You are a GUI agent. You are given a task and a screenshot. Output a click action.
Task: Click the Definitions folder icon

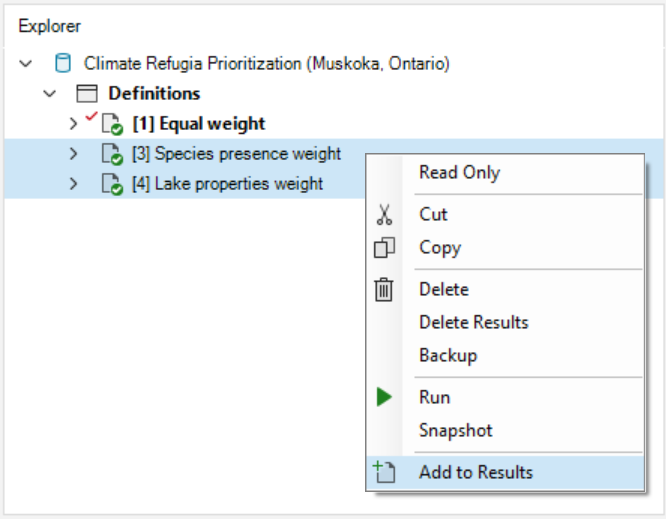pyautogui.click(x=87, y=94)
